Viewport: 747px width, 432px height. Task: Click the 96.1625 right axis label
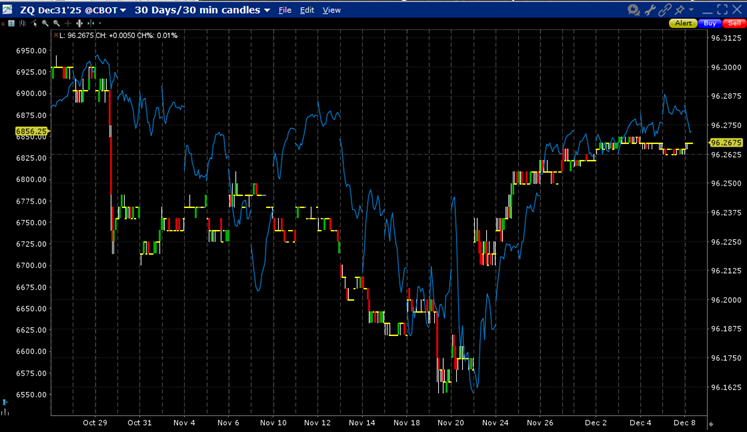coord(726,387)
